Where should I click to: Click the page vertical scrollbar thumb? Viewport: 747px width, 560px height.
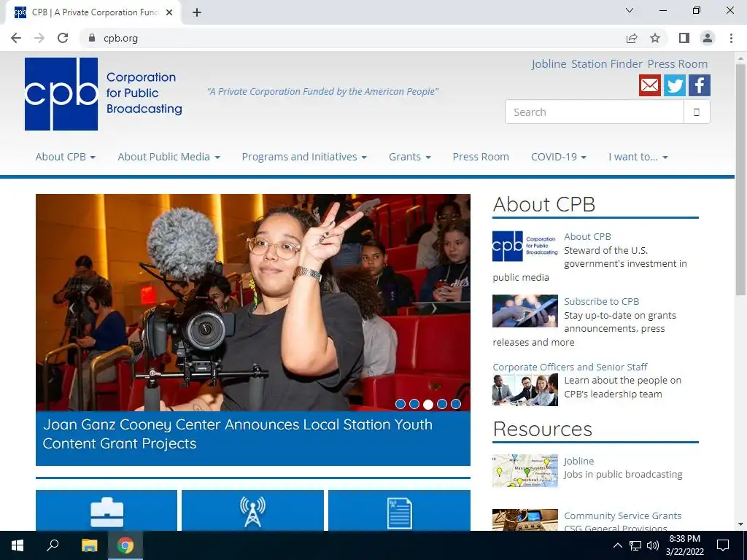click(740, 179)
